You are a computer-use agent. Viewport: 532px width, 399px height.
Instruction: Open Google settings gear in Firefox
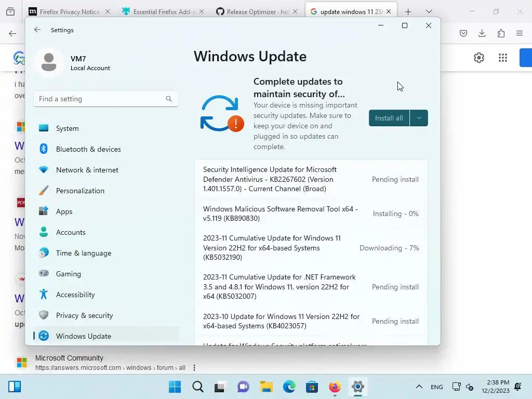point(478,58)
